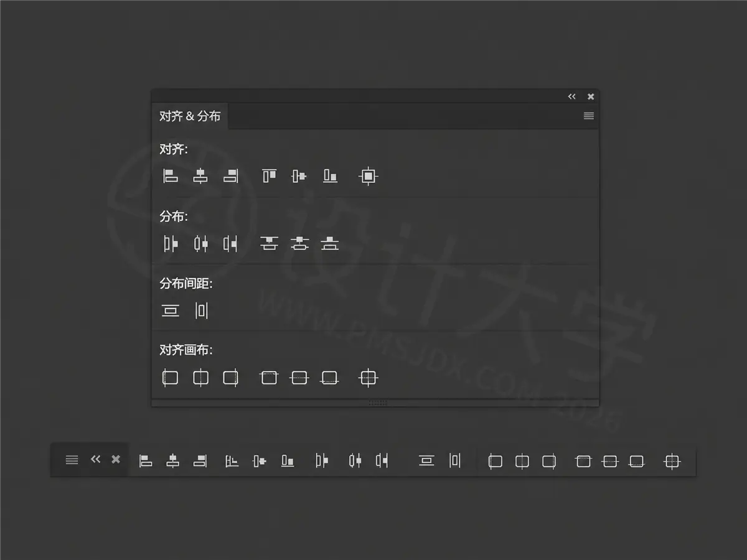This screenshot has height=560, width=747.
Task: Click align right edges icon in 对齐 panel row
Action: click(x=231, y=176)
